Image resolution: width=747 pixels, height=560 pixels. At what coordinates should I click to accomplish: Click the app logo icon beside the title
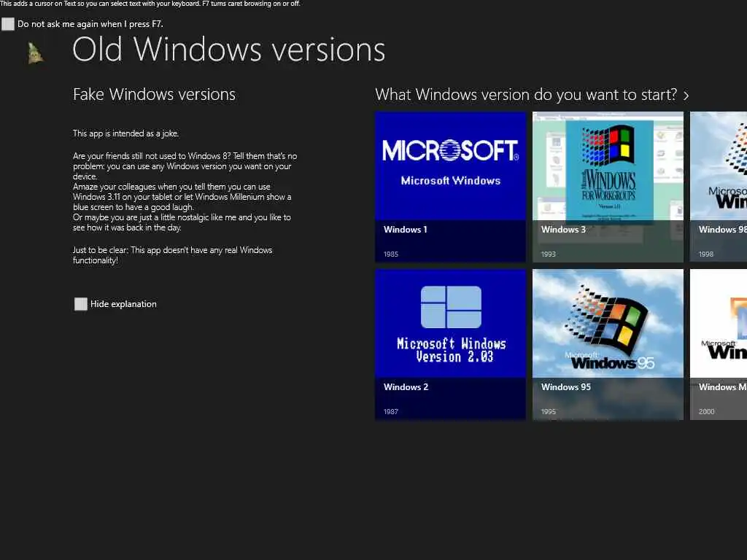[x=35, y=52]
